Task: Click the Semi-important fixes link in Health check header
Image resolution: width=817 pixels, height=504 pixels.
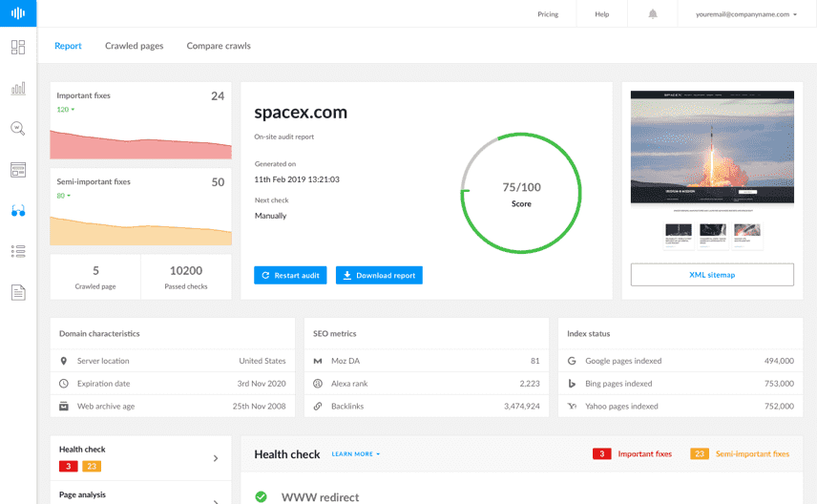Action: click(x=752, y=454)
